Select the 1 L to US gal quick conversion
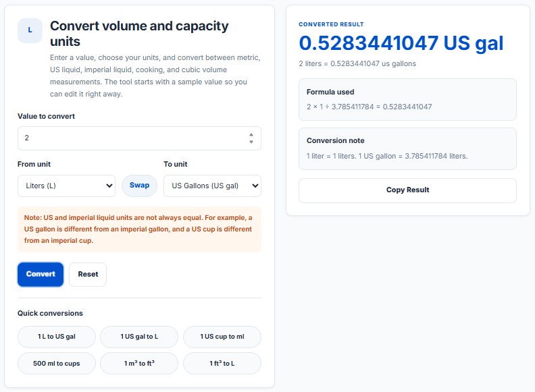 [x=57, y=337]
